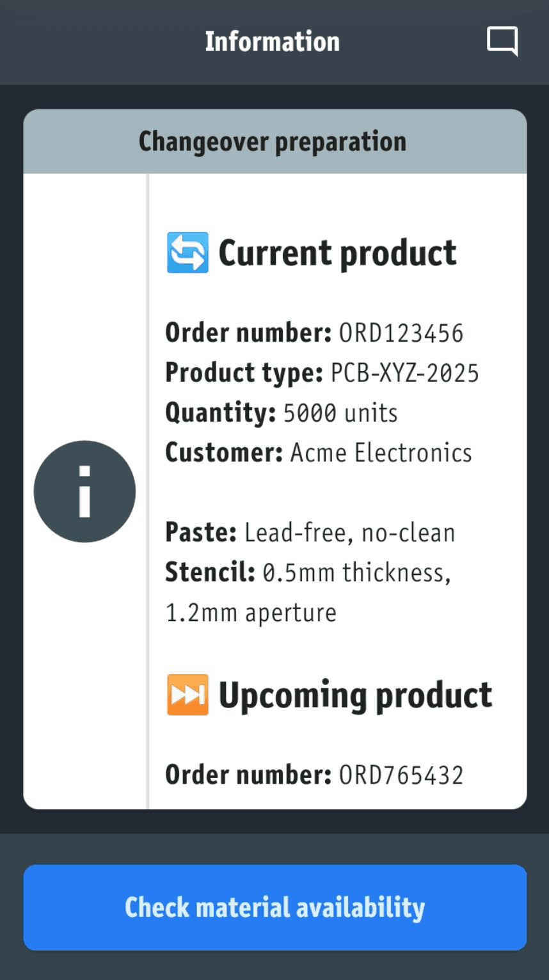Click the Current product heading text
This screenshot has height=980, width=549.
[x=337, y=252]
